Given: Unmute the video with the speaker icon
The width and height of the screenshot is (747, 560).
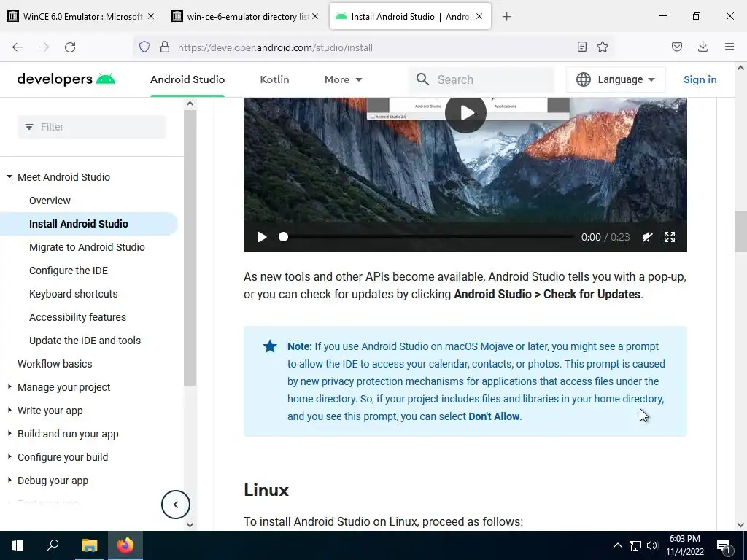Looking at the screenshot, I should point(647,237).
